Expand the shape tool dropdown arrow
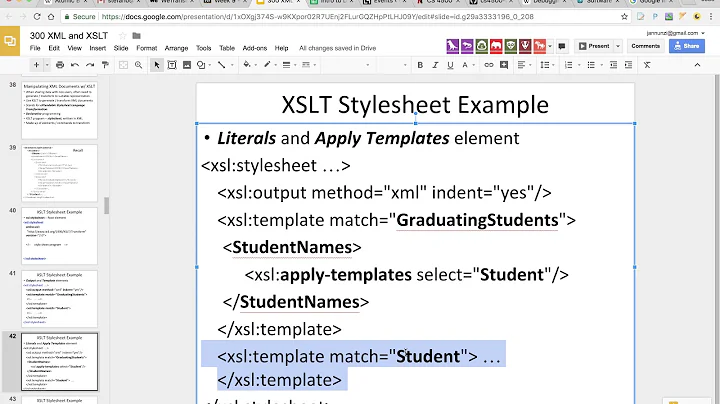This screenshot has height=404, width=720. (x=210, y=65)
